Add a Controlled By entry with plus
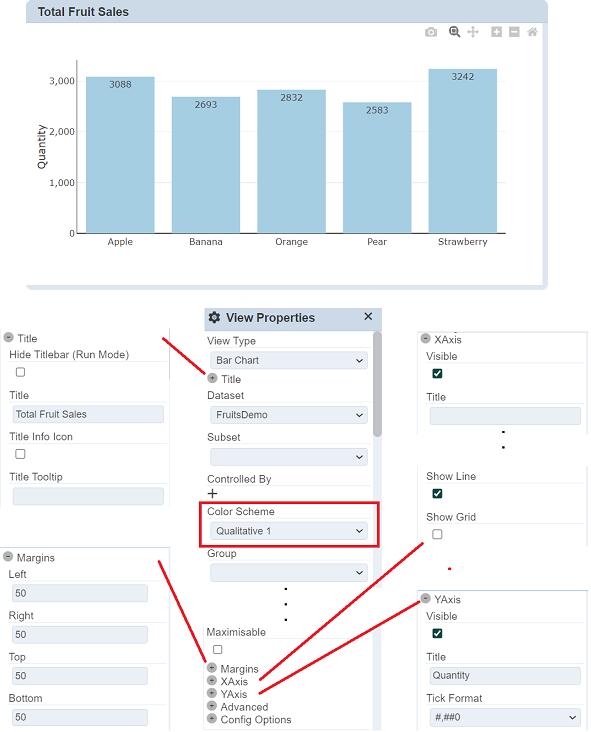Screen dimensions: 591x732 [212, 493]
